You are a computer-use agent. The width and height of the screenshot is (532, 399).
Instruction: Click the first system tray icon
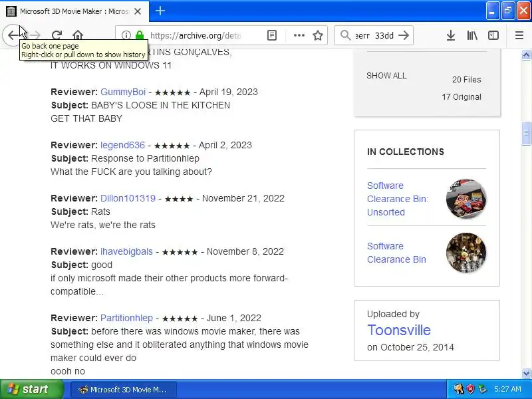pos(458,389)
